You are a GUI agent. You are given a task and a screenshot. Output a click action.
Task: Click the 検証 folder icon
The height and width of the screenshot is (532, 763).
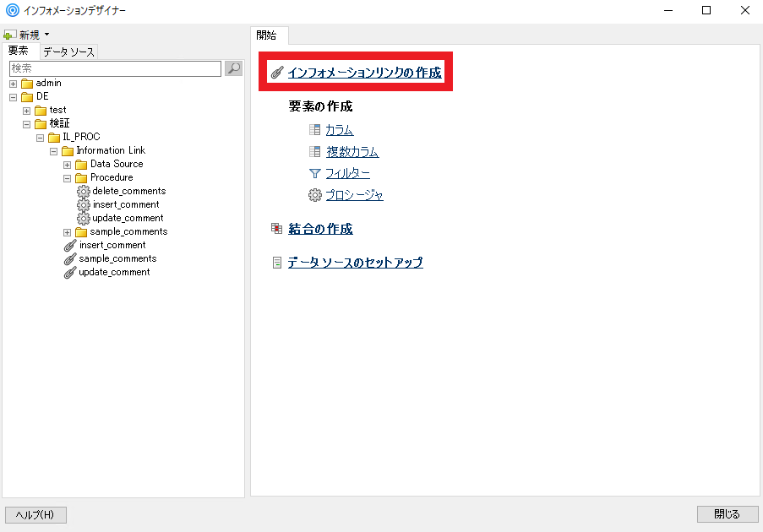tap(41, 124)
